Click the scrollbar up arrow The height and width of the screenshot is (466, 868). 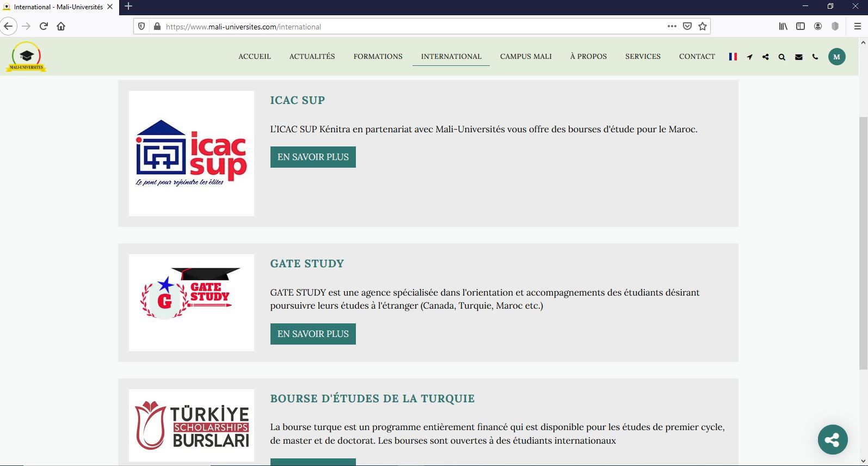pos(863,42)
